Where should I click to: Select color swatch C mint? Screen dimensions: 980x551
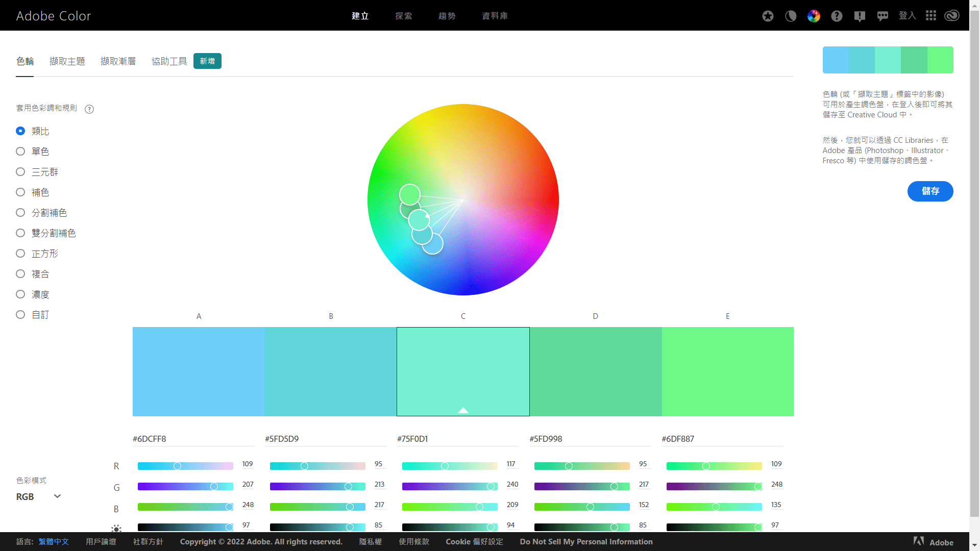(463, 371)
